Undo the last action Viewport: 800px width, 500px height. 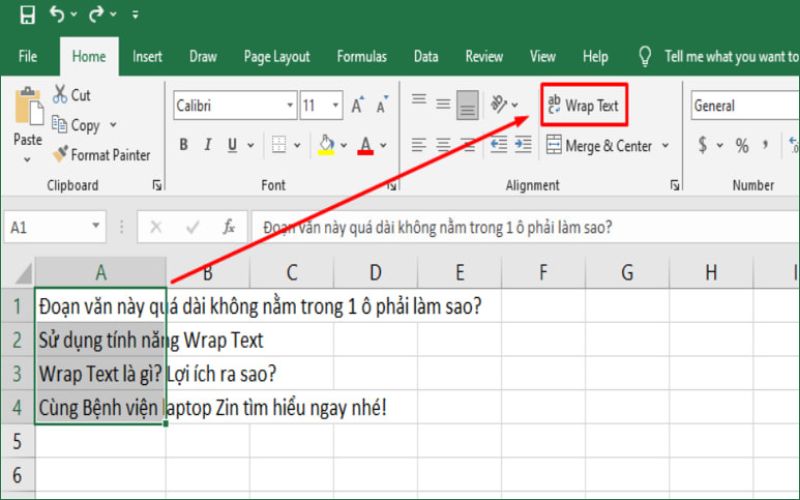click(x=57, y=15)
